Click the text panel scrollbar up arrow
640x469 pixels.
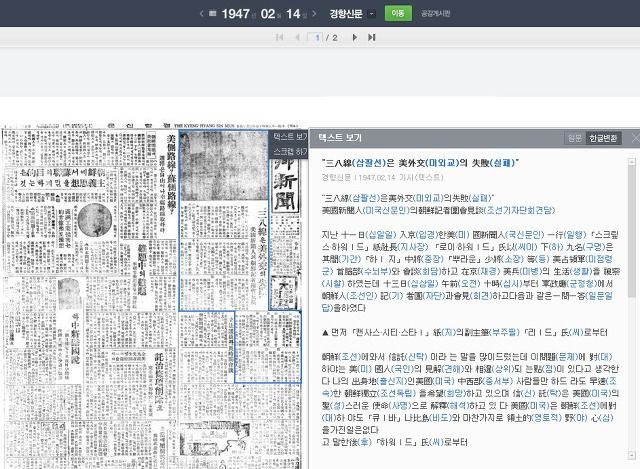point(632,162)
